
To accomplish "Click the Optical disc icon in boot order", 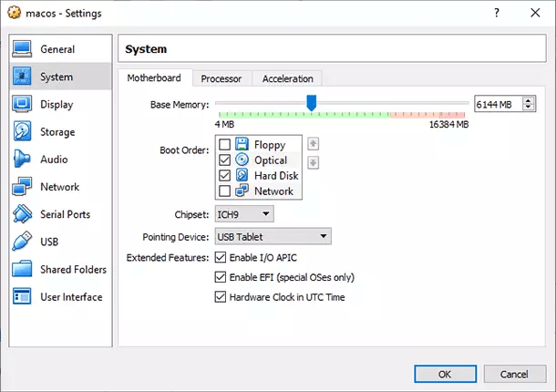I will pos(242,160).
